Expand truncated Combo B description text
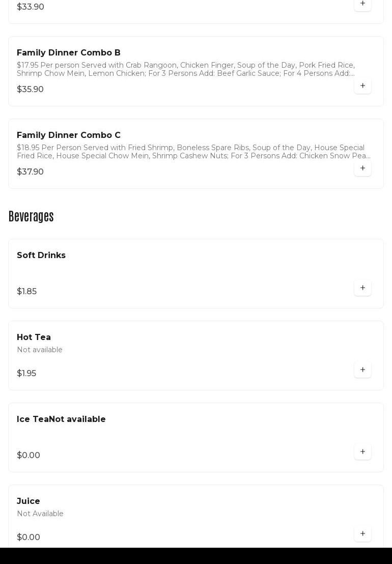 (186, 69)
